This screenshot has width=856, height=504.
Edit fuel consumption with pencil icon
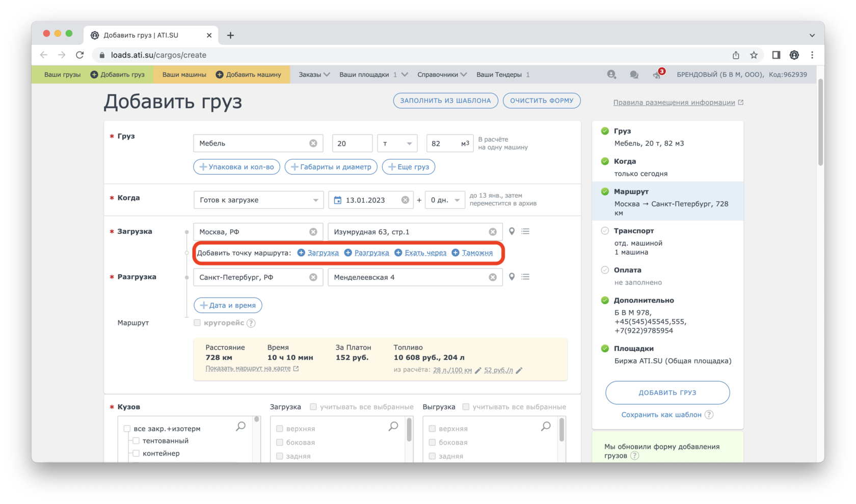[478, 370]
